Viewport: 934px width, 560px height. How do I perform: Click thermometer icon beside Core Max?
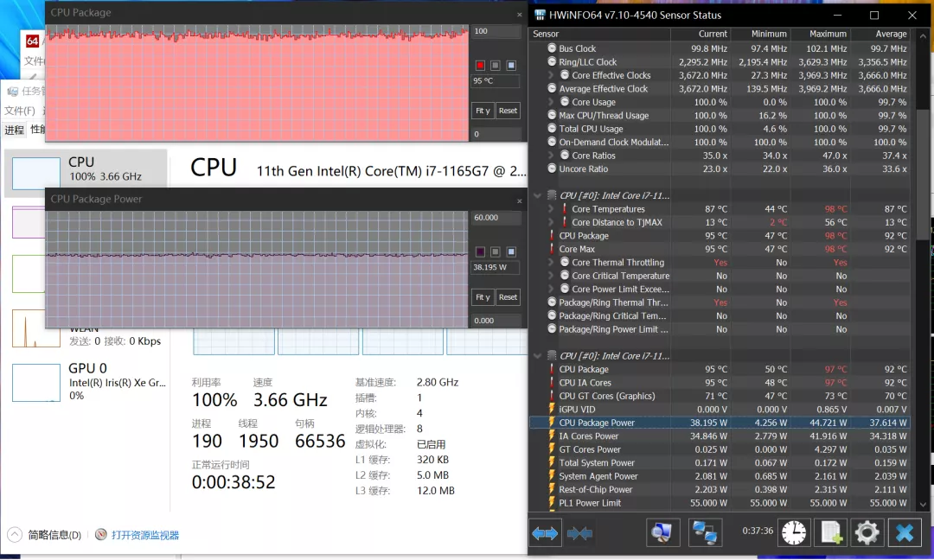(552, 249)
